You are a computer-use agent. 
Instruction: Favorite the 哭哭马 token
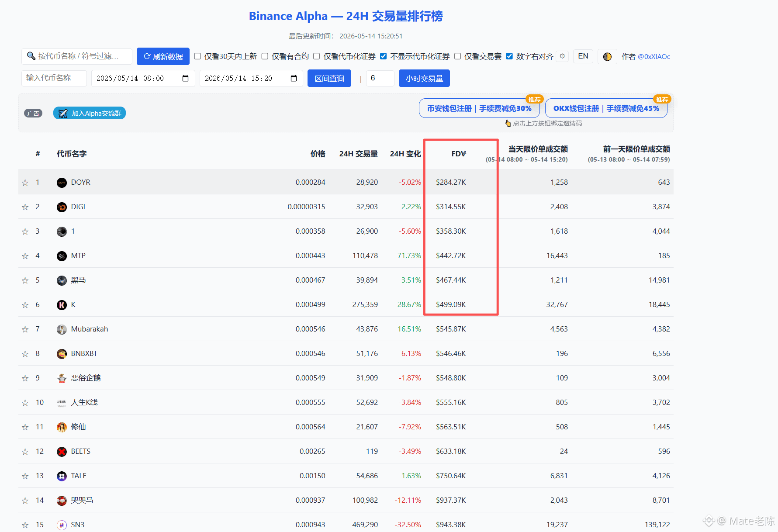tap(25, 501)
